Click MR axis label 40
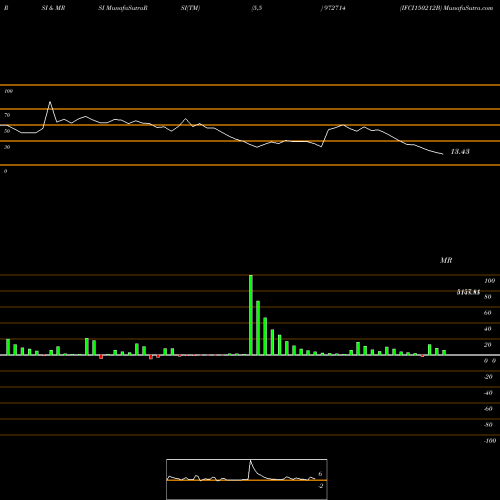Screen dimensions: 500x500 (x=488, y=329)
